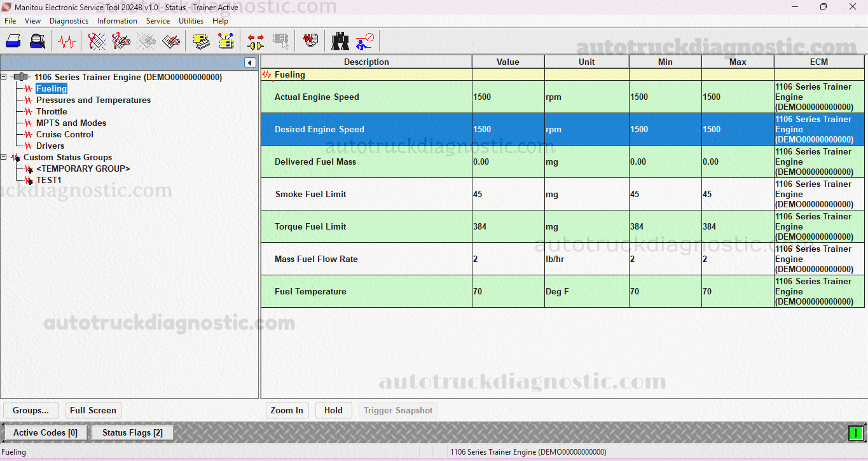Select MPTS and Modes group
Viewport: 868px width, 461px height.
71,123
